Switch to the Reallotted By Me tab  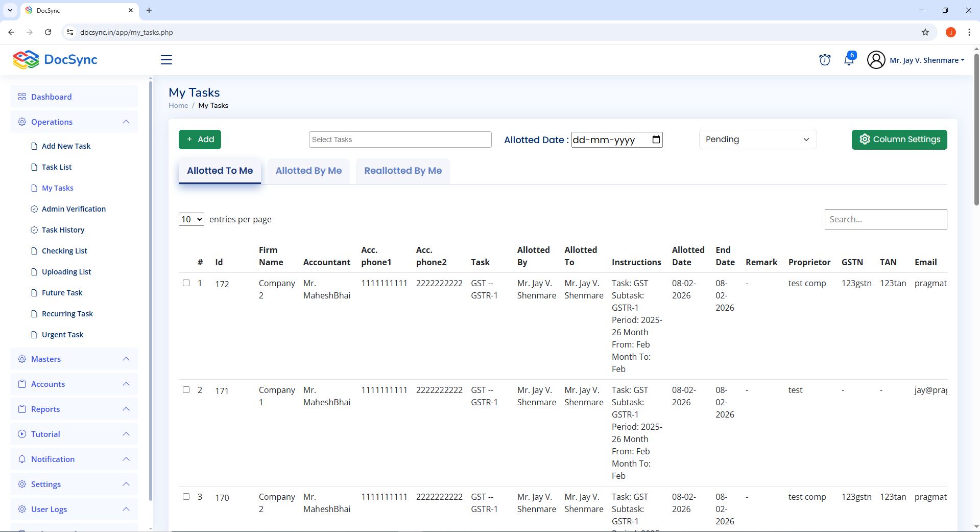click(x=403, y=171)
